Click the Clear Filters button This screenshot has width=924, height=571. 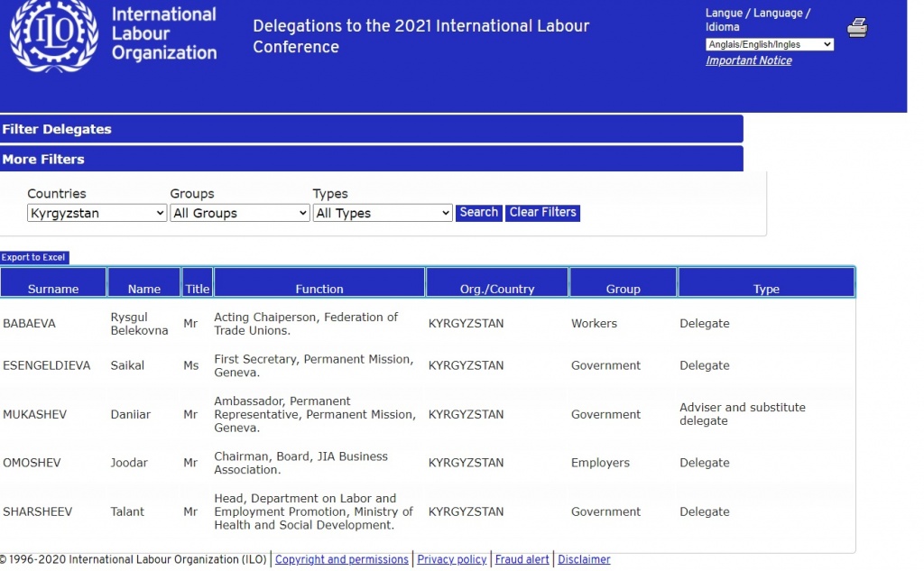click(542, 213)
